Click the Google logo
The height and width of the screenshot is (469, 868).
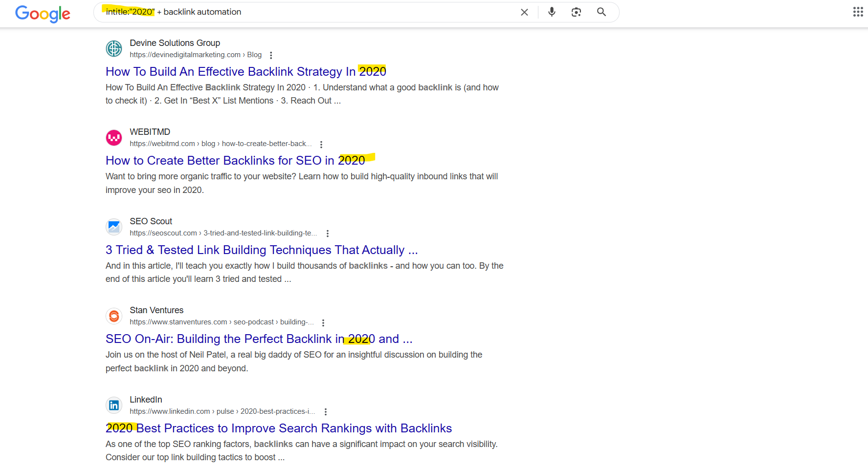pos(43,13)
